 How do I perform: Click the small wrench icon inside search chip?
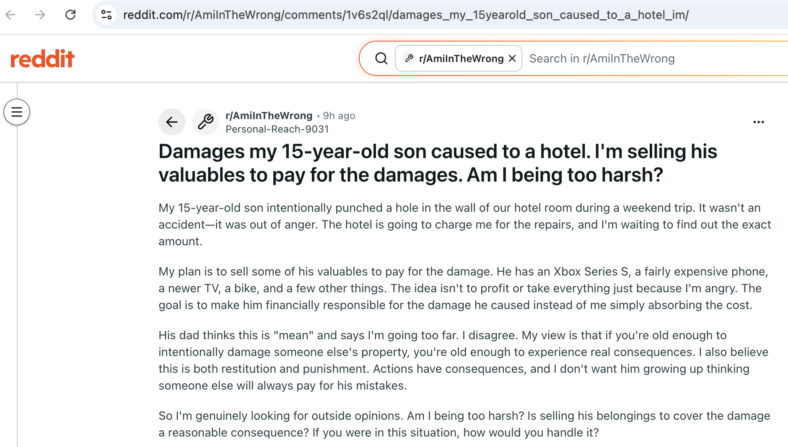pyautogui.click(x=409, y=58)
